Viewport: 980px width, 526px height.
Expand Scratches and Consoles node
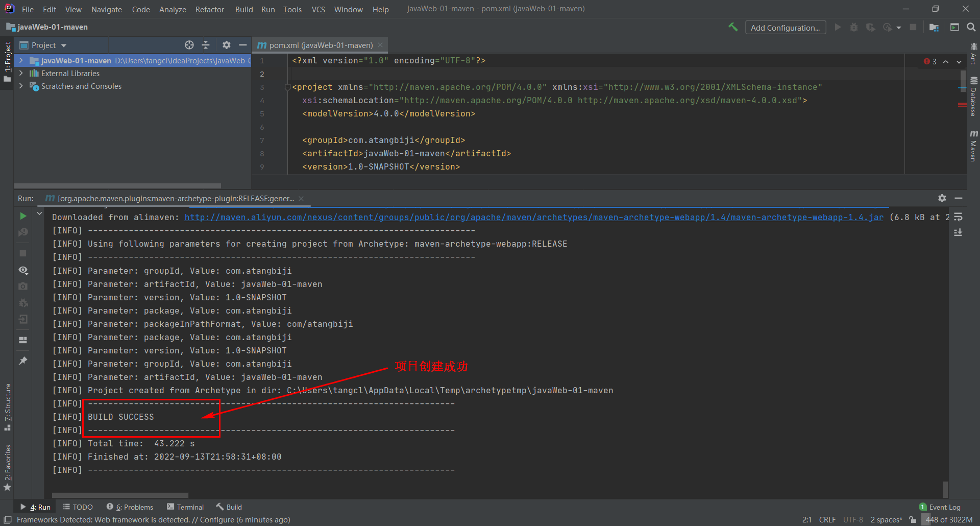[21, 86]
